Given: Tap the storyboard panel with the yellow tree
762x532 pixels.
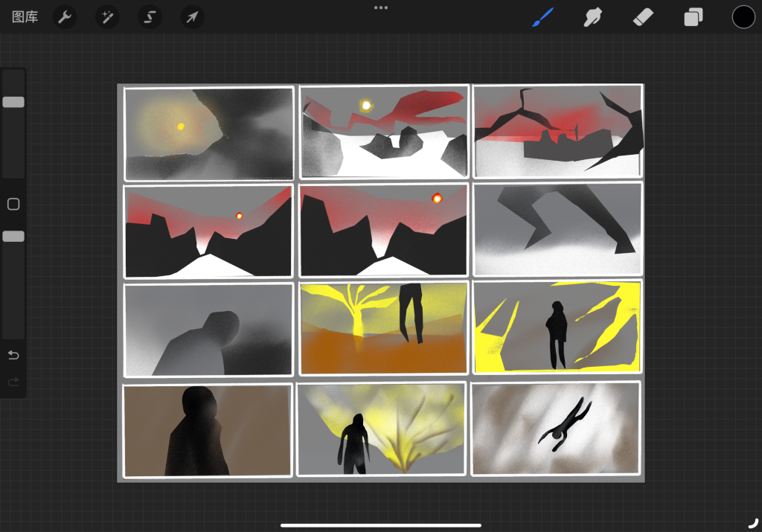Looking at the screenshot, I should [x=383, y=328].
